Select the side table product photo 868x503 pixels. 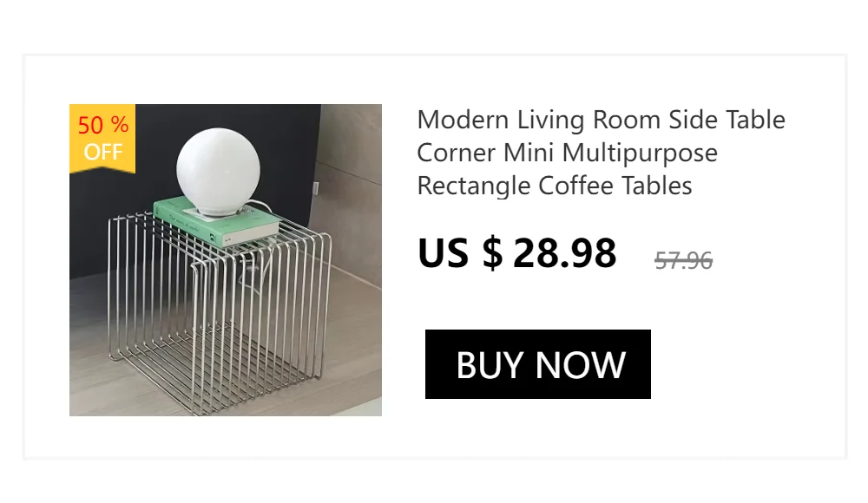226,260
